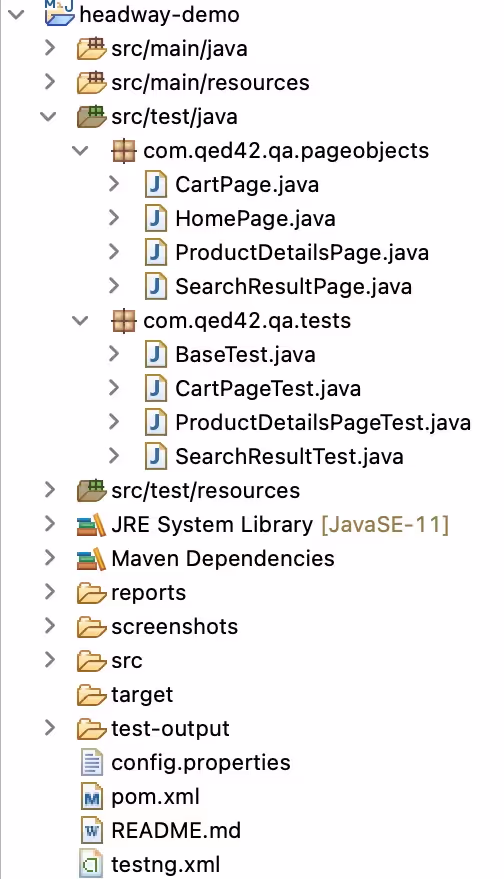Click the Maven Dependencies library icon
Screen dimensions: 504x879
91,559
